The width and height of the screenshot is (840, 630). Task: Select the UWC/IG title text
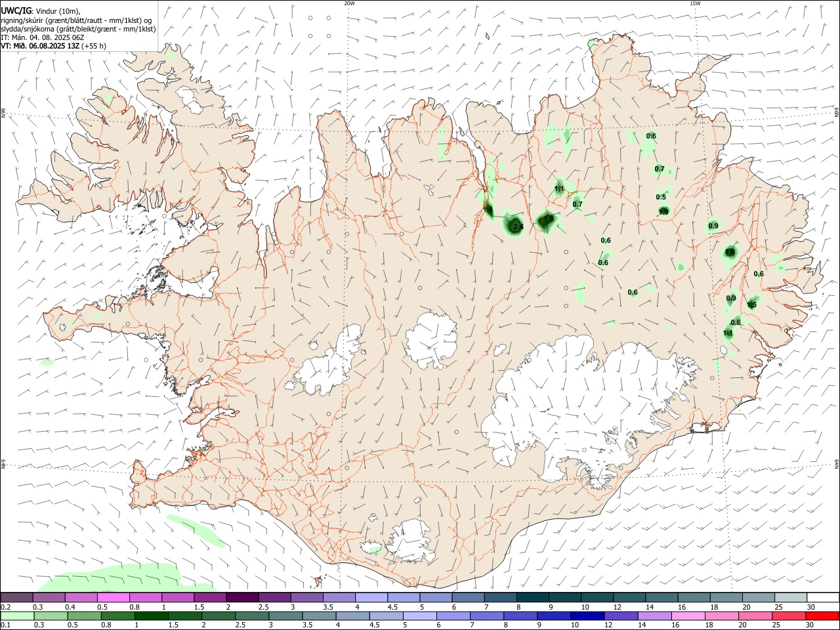pyautogui.click(x=16, y=10)
